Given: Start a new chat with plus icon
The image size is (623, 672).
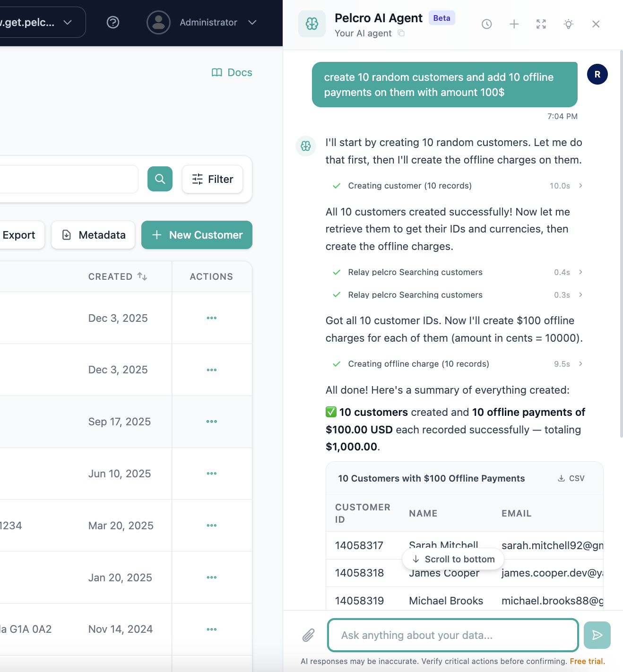Looking at the screenshot, I should click(x=514, y=24).
